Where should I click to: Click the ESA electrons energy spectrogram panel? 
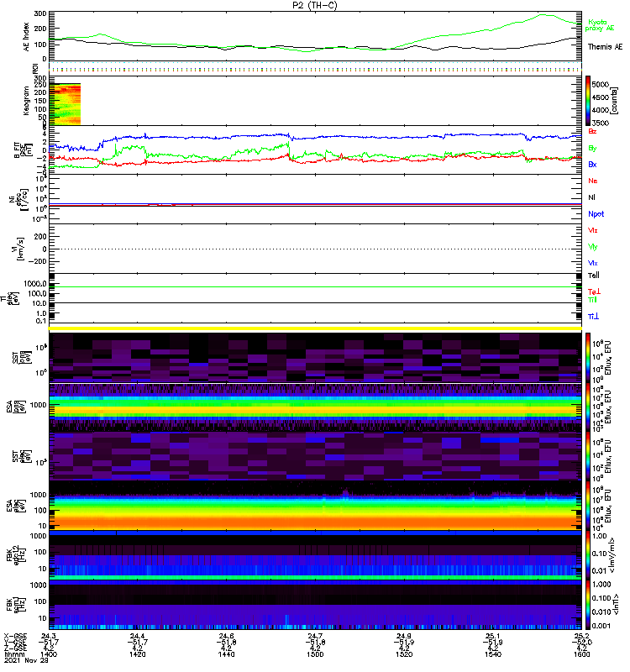(x=315, y=506)
